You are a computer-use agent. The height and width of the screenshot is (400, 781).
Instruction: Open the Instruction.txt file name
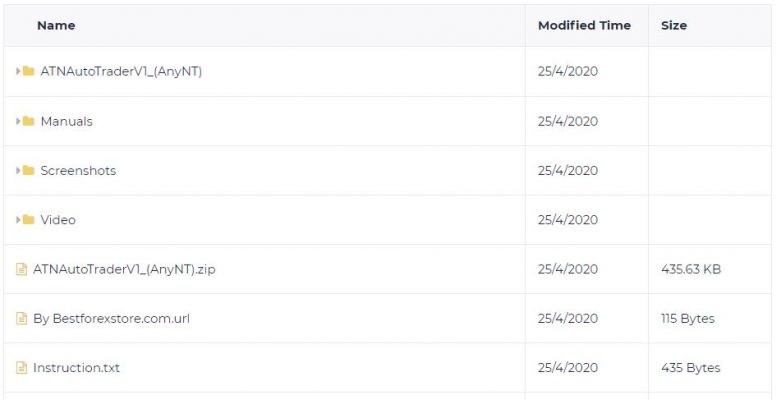pos(76,368)
